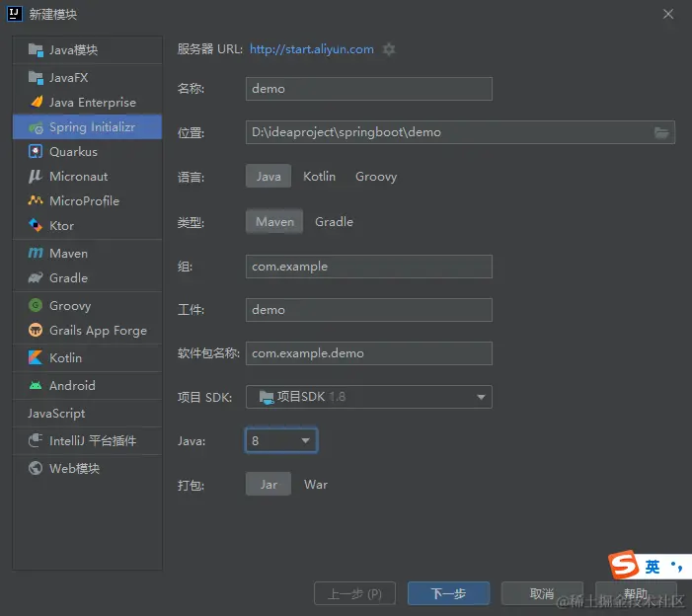Screen dimensions: 692x616
Task: Open the Java version dropdown
Action: (281, 440)
